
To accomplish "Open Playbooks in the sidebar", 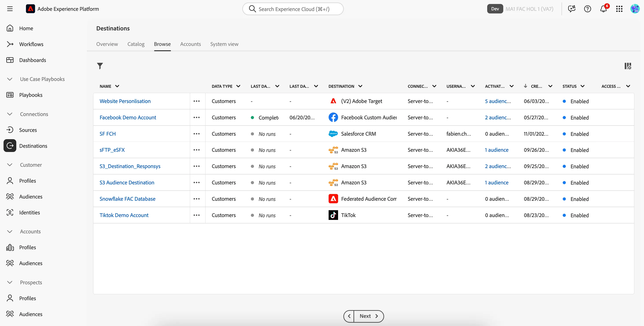I will tap(30, 95).
